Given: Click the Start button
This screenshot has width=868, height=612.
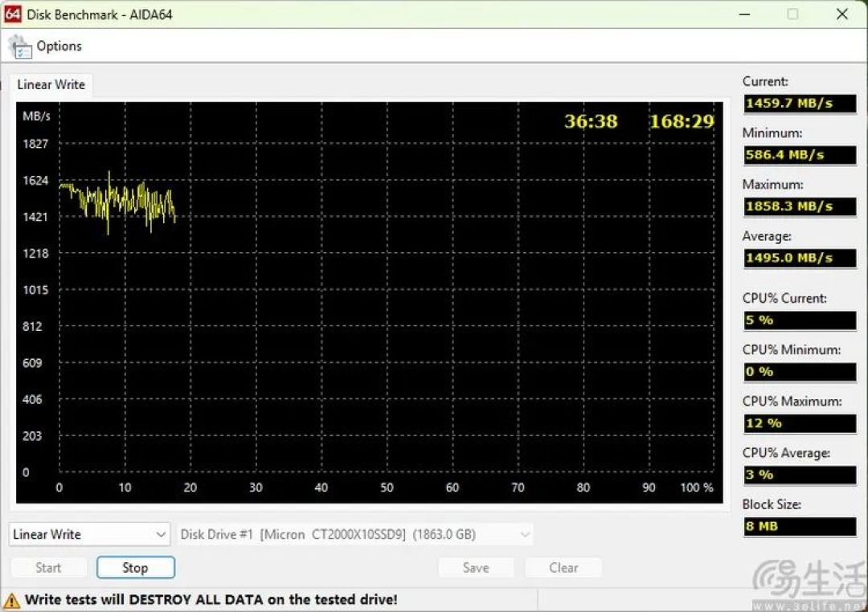Looking at the screenshot, I should [x=49, y=567].
